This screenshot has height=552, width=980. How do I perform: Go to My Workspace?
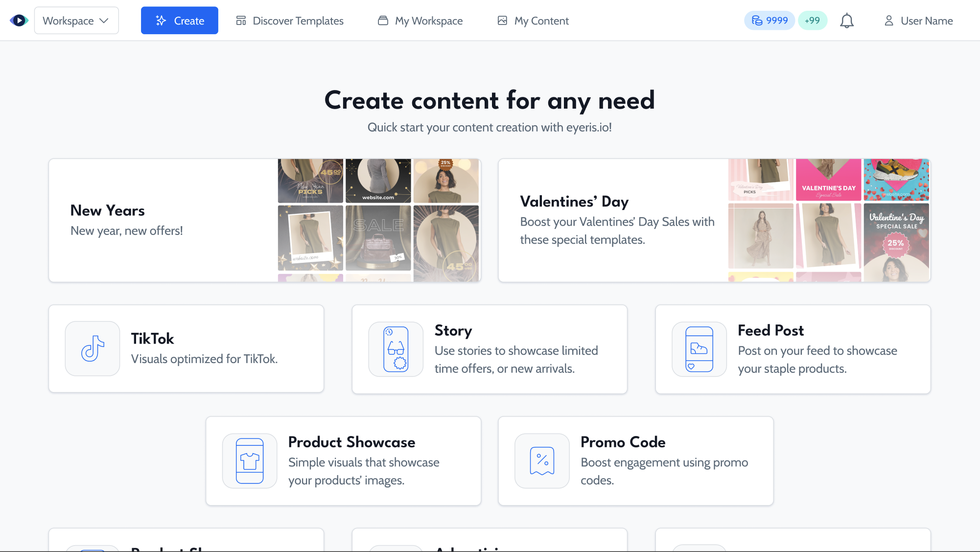click(x=420, y=21)
